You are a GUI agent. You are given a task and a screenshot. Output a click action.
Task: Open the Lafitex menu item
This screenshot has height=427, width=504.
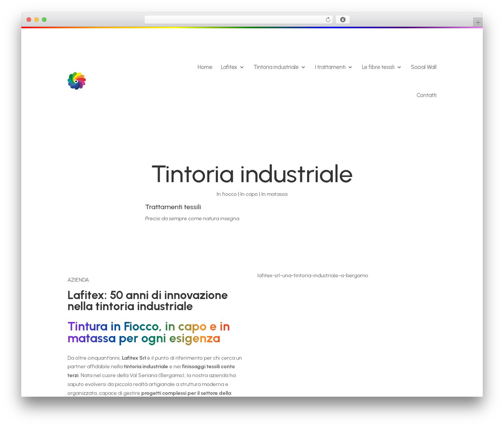tap(229, 67)
